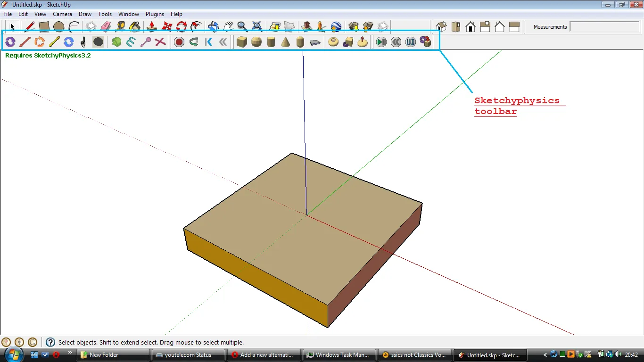This screenshot has width=644, height=362.
Task: Switch to Front view in views toolbar
Action: pyautogui.click(x=471, y=27)
